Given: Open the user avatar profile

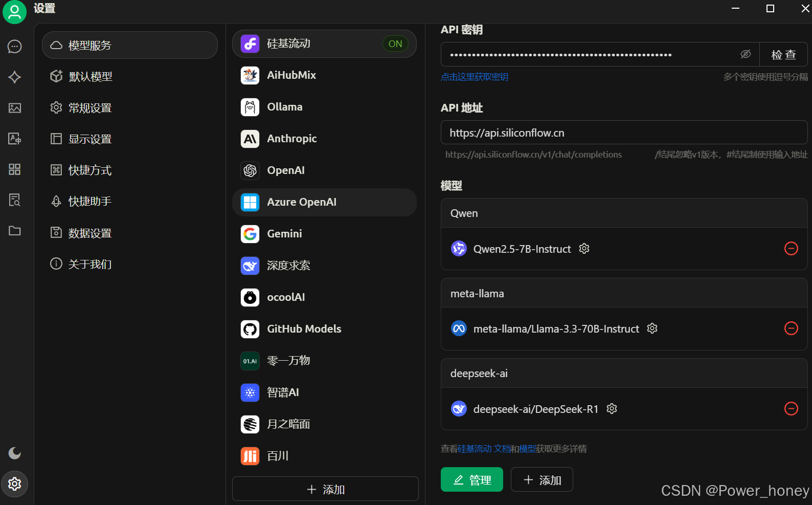Looking at the screenshot, I should 14,12.
